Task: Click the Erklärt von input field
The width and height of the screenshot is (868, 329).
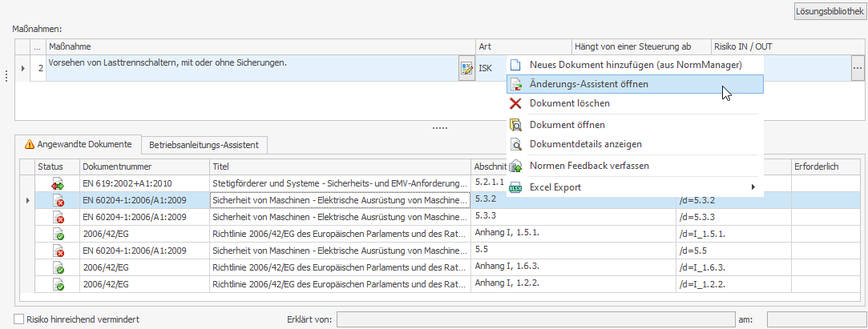Action: (x=535, y=320)
